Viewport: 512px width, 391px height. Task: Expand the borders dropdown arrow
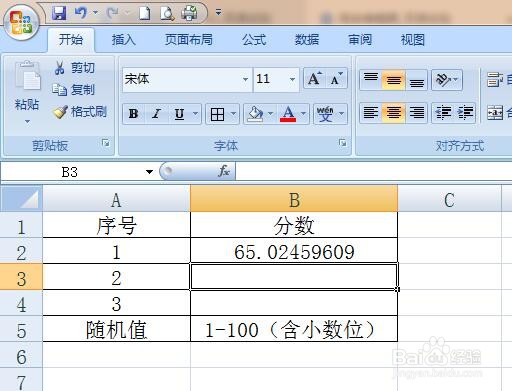[234, 114]
